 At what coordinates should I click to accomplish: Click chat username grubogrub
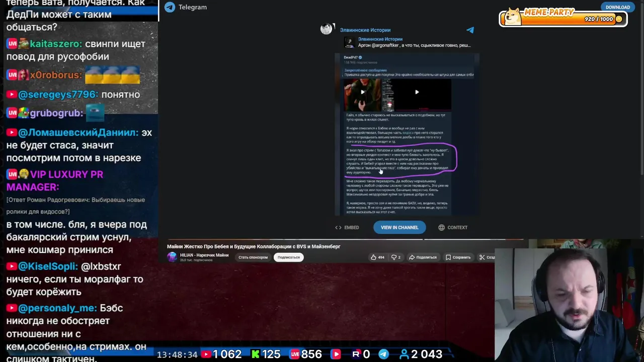coord(56,113)
